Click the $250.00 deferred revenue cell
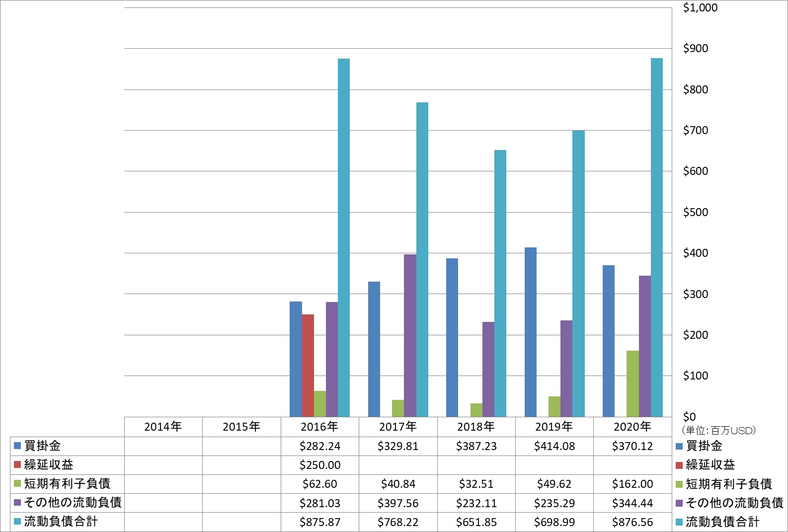 319,465
